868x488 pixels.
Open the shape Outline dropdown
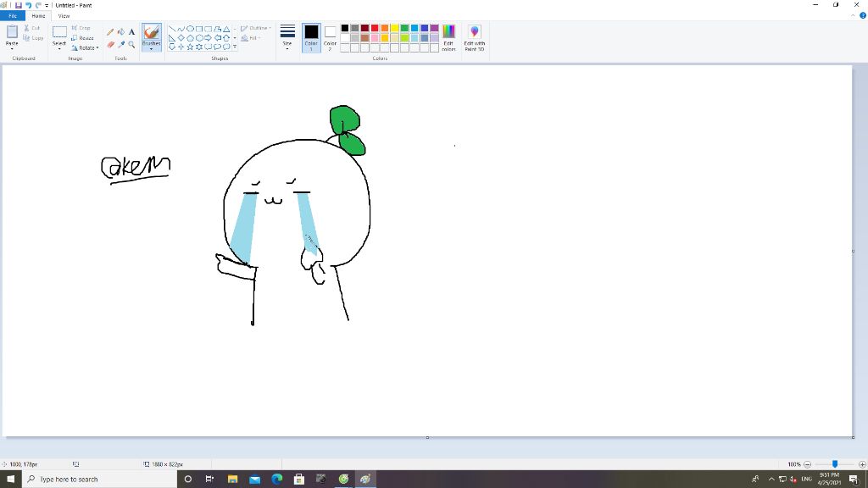(256, 28)
